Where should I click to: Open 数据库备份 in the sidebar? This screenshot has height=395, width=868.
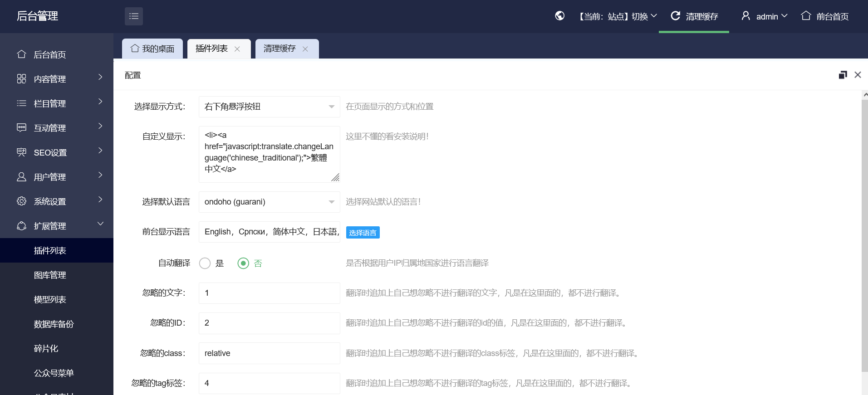pyautogui.click(x=57, y=324)
